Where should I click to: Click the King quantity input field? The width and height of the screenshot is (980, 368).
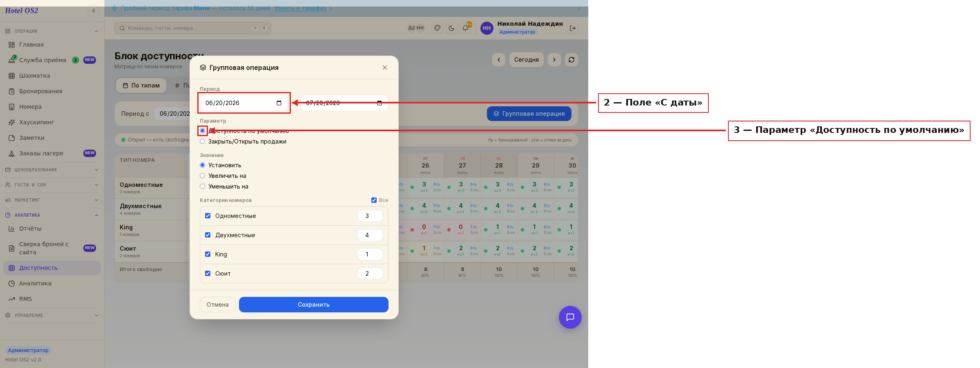pos(370,254)
